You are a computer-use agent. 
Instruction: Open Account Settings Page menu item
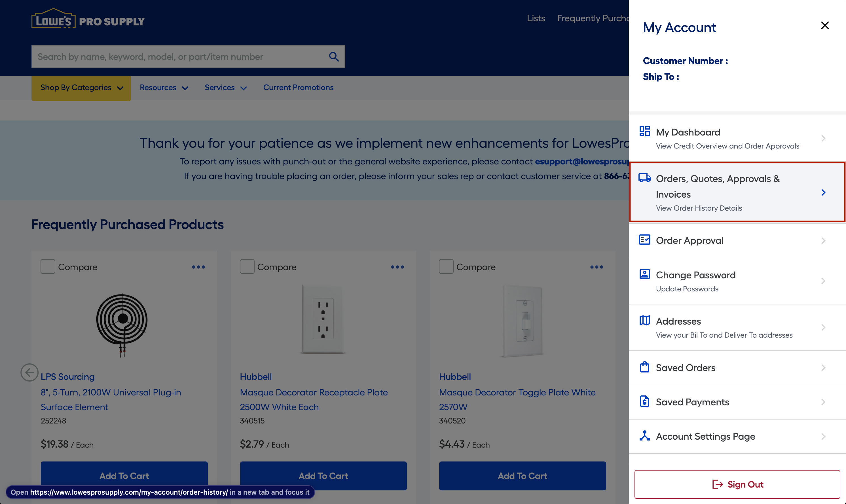pos(737,437)
